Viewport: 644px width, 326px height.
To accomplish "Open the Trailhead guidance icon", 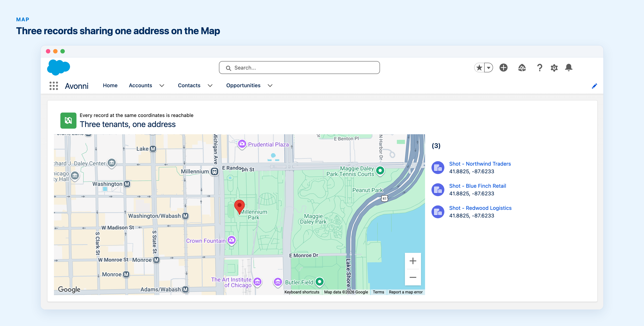I will 522,68.
